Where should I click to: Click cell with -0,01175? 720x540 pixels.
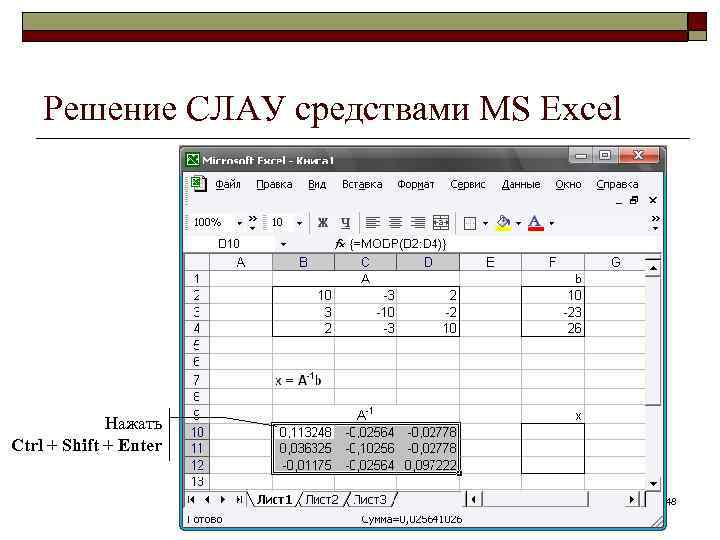pyautogui.click(x=303, y=465)
